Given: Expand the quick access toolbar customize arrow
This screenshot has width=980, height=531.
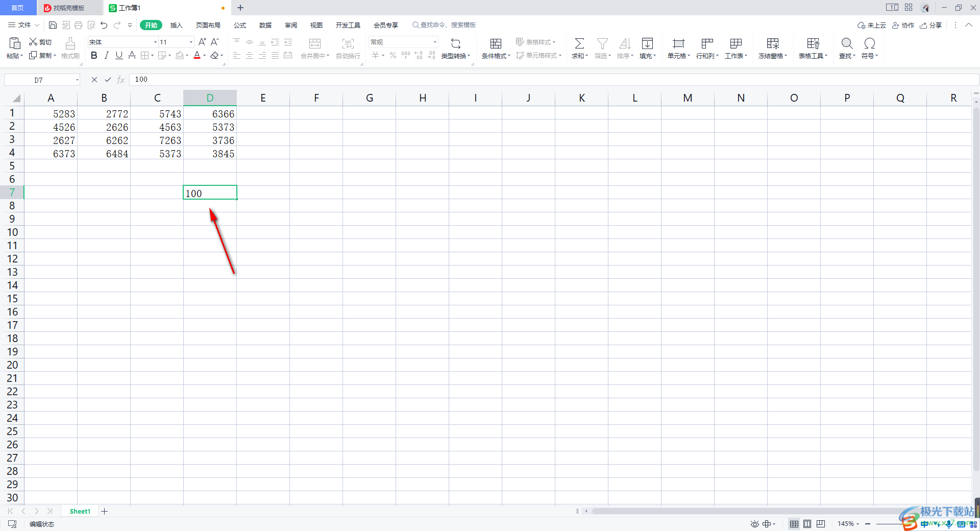Looking at the screenshot, I should (130, 25).
